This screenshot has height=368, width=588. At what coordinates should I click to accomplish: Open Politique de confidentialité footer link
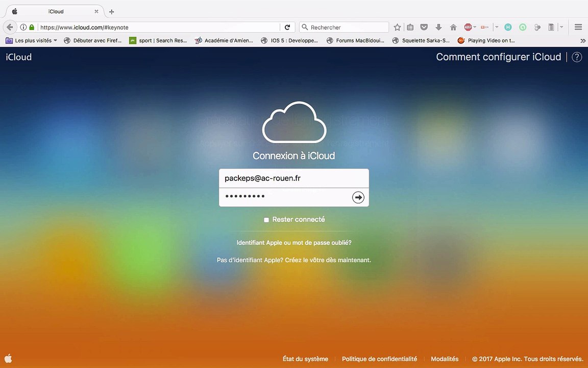pos(380,359)
